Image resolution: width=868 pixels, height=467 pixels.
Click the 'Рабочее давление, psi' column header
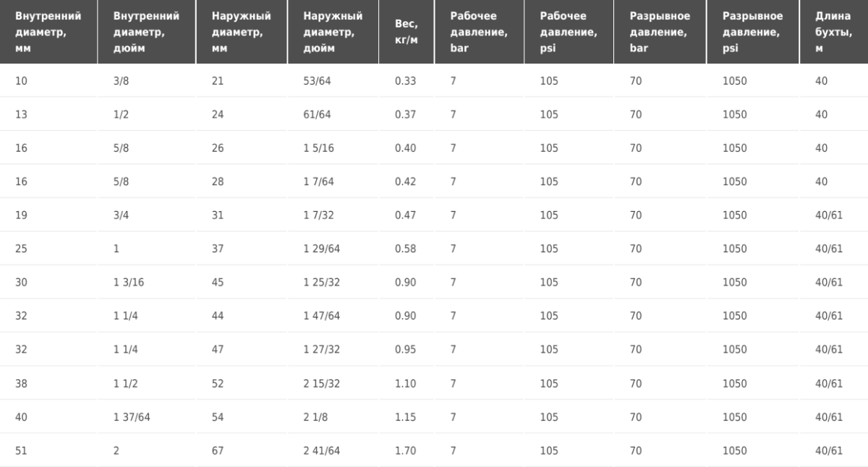(569, 32)
